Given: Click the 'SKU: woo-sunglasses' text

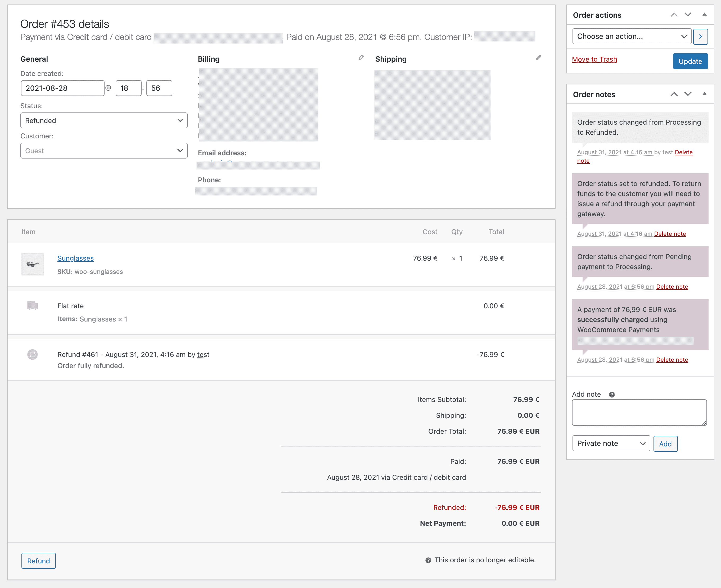Looking at the screenshot, I should click(90, 272).
